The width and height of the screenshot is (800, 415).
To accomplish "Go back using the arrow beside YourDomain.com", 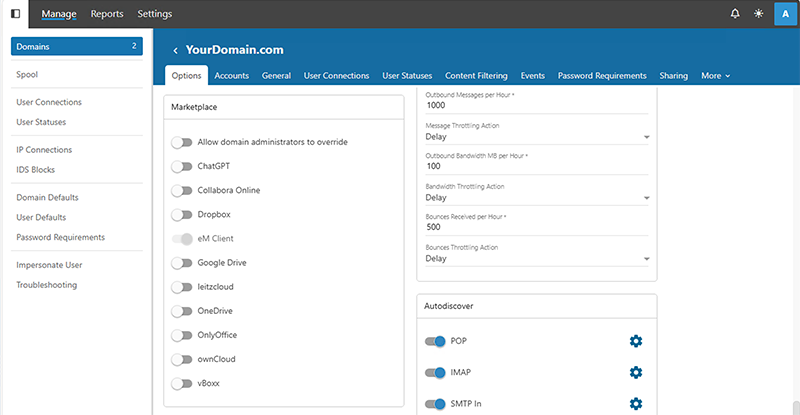I will (175, 51).
